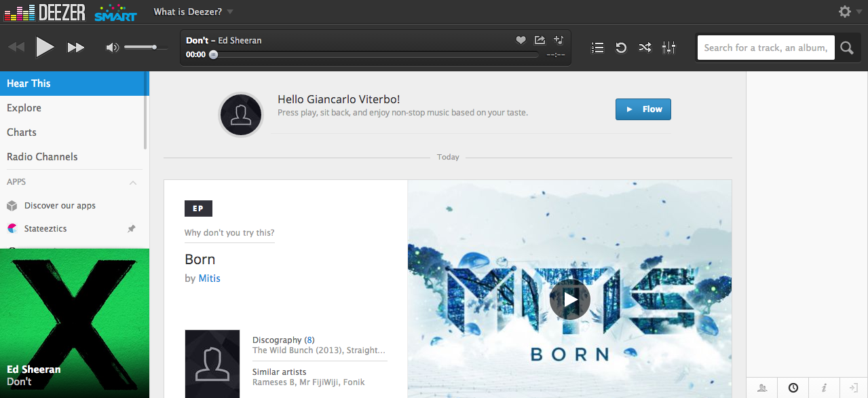
Task: Share the current track
Action: tap(540, 40)
